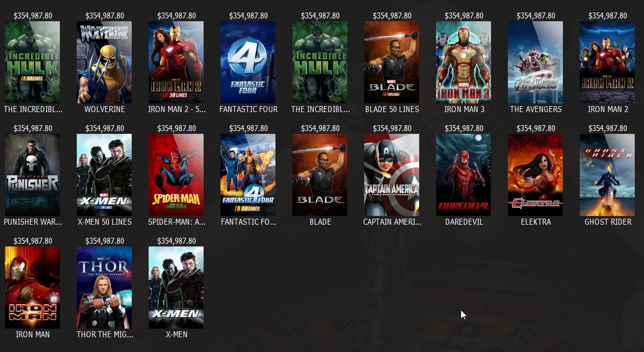Image resolution: width=644 pixels, height=352 pixels.
Task: Launch the Blade poster in the second row
Action: (320, 175)
